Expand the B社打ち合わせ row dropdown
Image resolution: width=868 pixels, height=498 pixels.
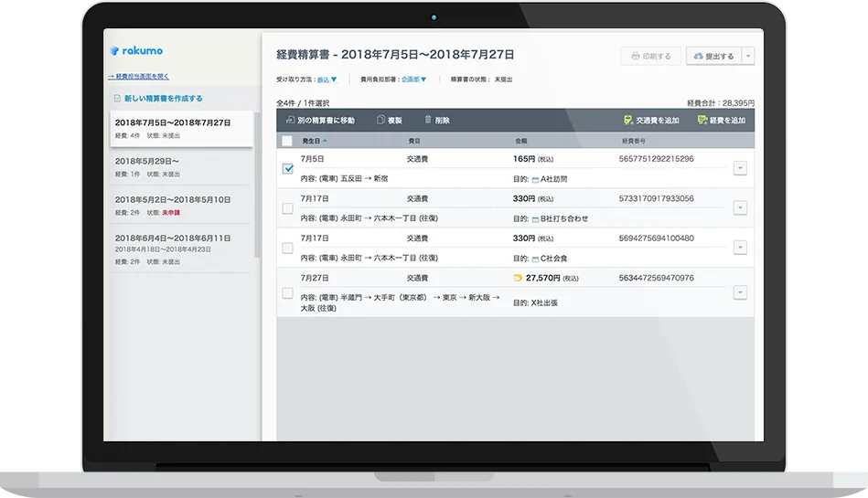coord(740,208)
